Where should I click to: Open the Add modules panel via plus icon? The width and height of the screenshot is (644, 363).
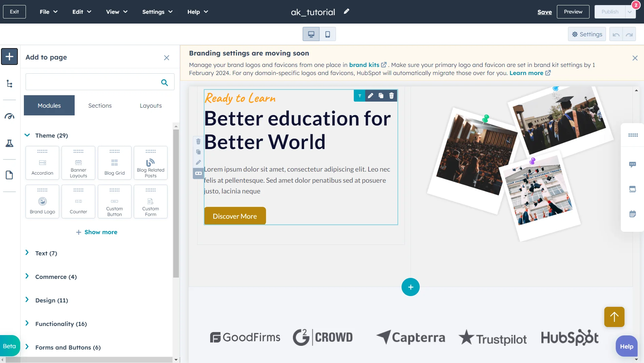pyautogui.click(x=9, y=56)
